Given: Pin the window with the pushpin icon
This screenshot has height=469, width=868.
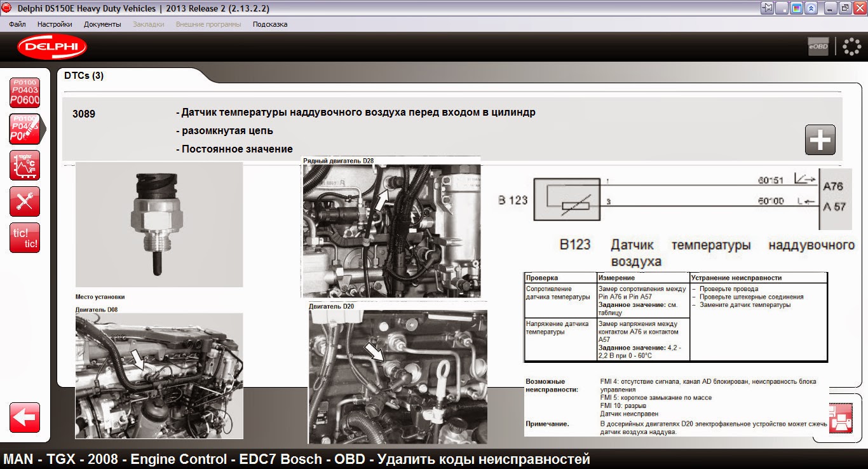Looking at the screenshot, I should pyautogui.click(x=768, y=8).
